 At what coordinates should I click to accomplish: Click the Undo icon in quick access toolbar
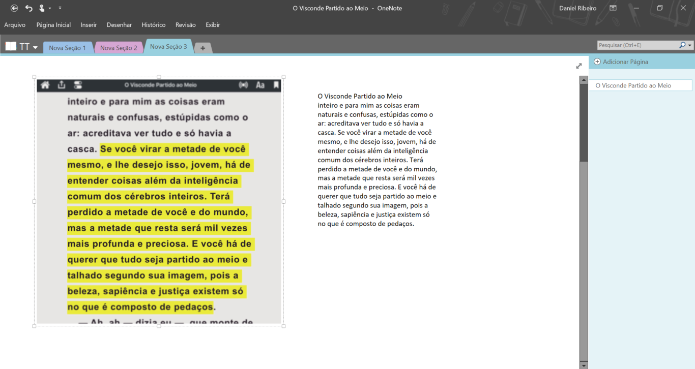(29, 8)
